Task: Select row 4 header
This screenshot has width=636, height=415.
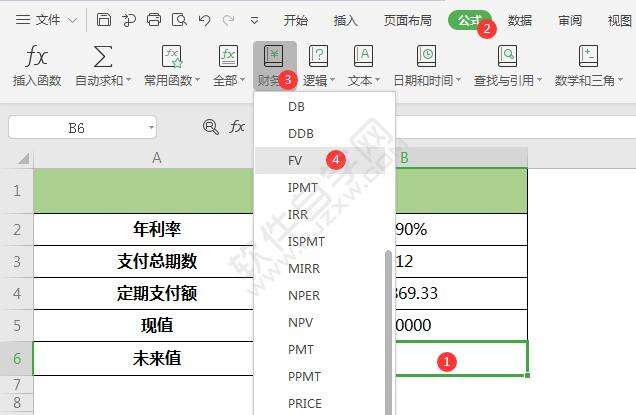Action: 17,293
